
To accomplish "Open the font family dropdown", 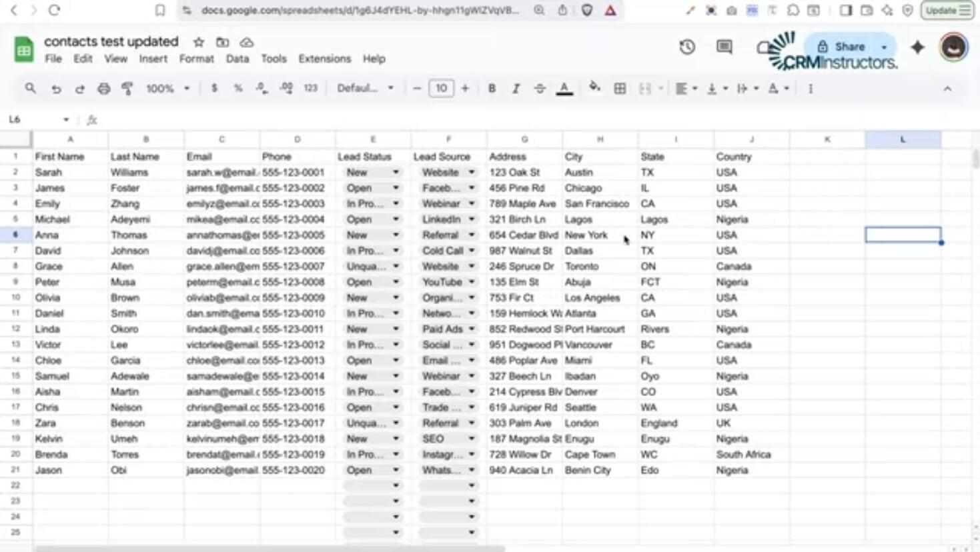I will point(365,89).
